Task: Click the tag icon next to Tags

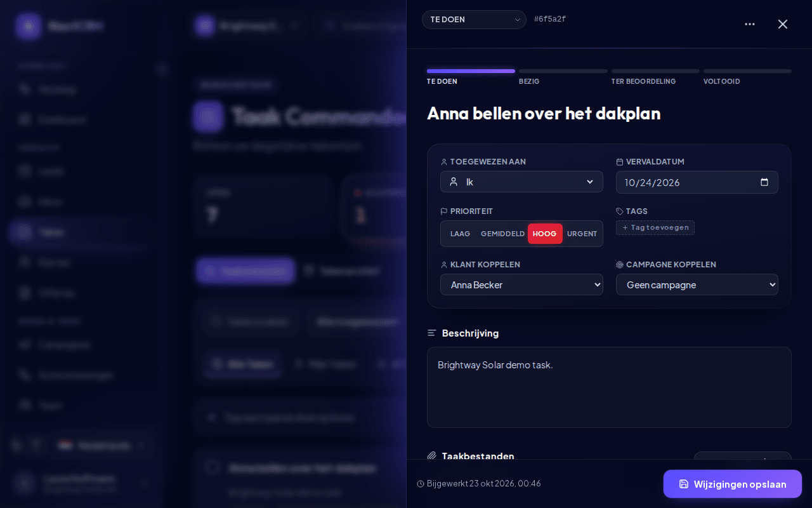Action: click(x=620, y=211)
